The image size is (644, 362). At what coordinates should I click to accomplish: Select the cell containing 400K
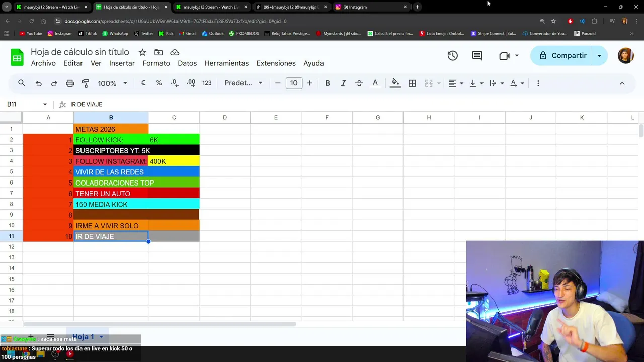point(174,161)
